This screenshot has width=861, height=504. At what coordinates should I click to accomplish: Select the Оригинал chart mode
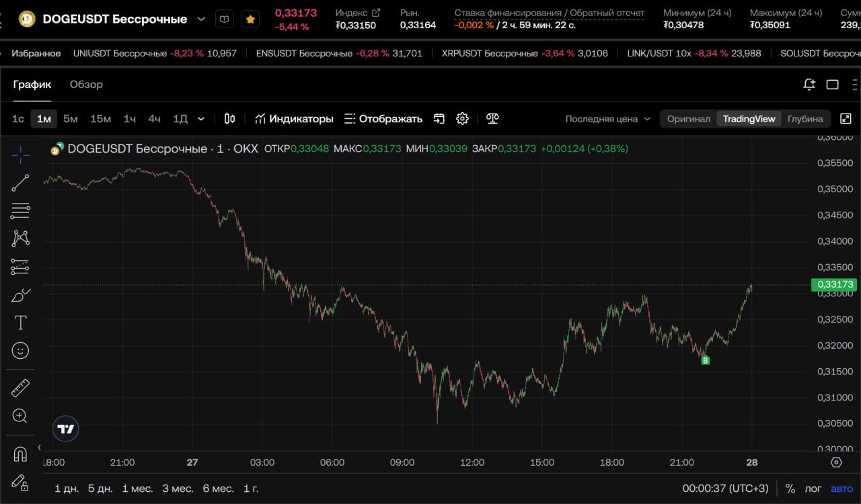689,119
